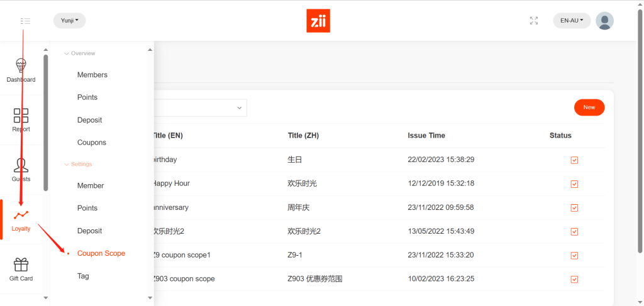
Task: Click the fullscreen expand icon
Action: 534,21
